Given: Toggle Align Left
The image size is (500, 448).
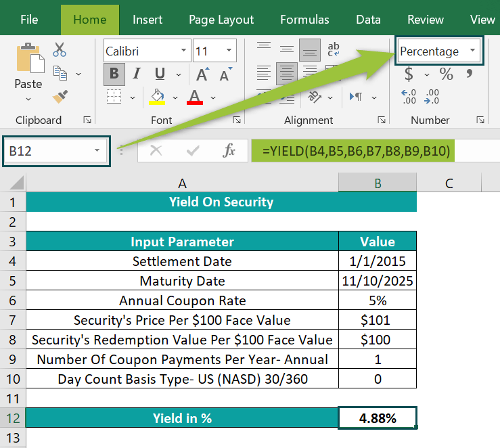Looking at the screenshot, I should click(x=264, y=74).
